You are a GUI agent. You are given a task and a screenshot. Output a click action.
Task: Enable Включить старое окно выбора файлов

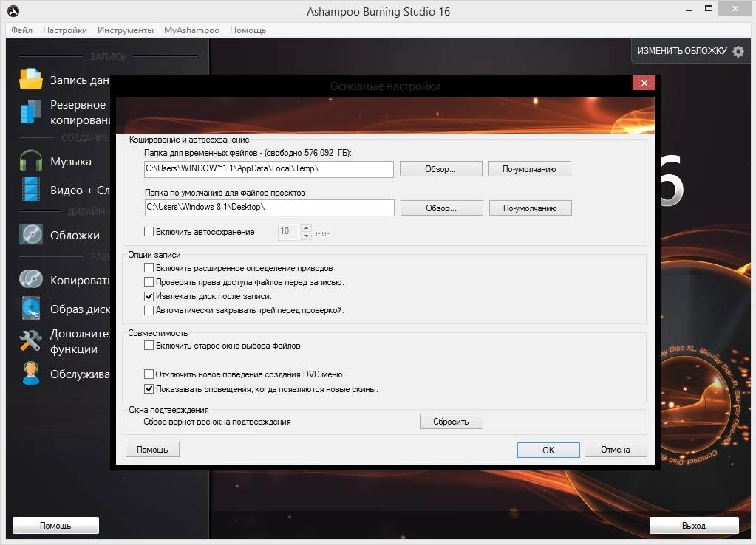coord(149,345)
